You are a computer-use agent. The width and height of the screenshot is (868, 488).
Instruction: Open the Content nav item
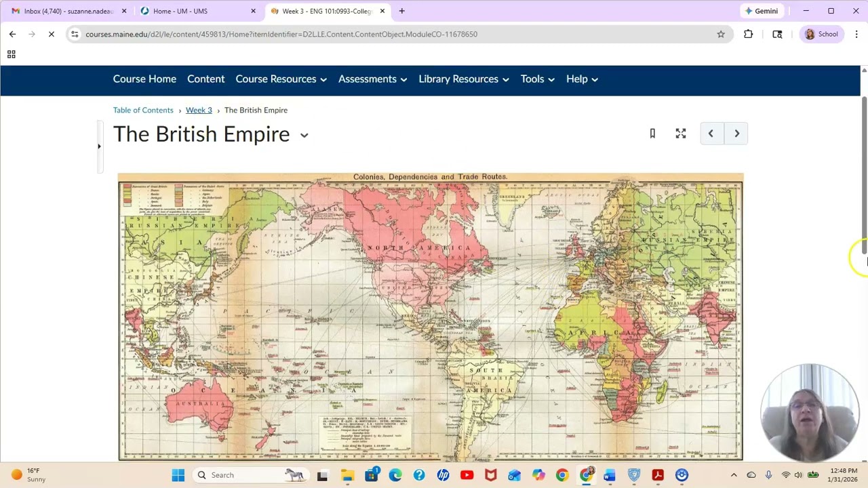click(205, 79)
